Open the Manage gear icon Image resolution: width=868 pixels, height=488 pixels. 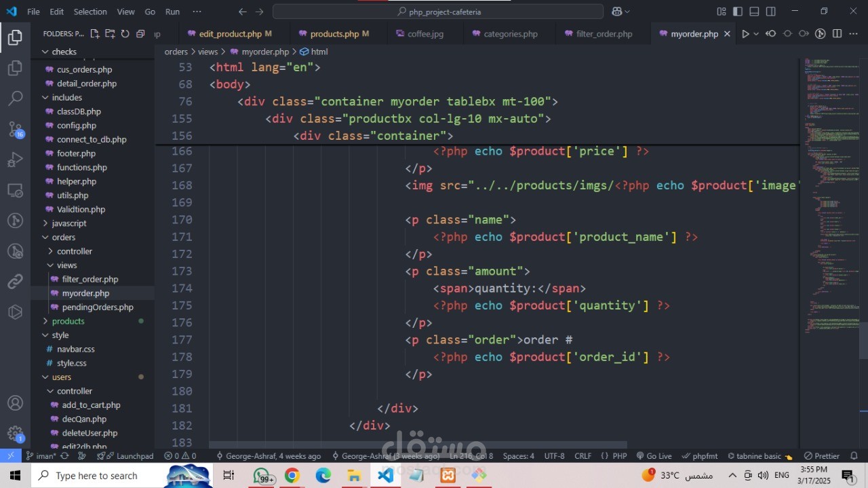coord(15,433)
